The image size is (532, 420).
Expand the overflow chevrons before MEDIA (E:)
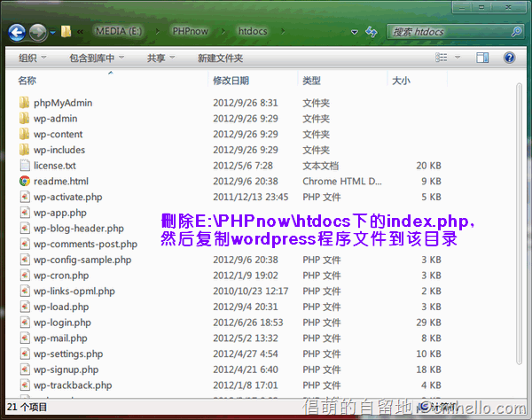[80, 32]
